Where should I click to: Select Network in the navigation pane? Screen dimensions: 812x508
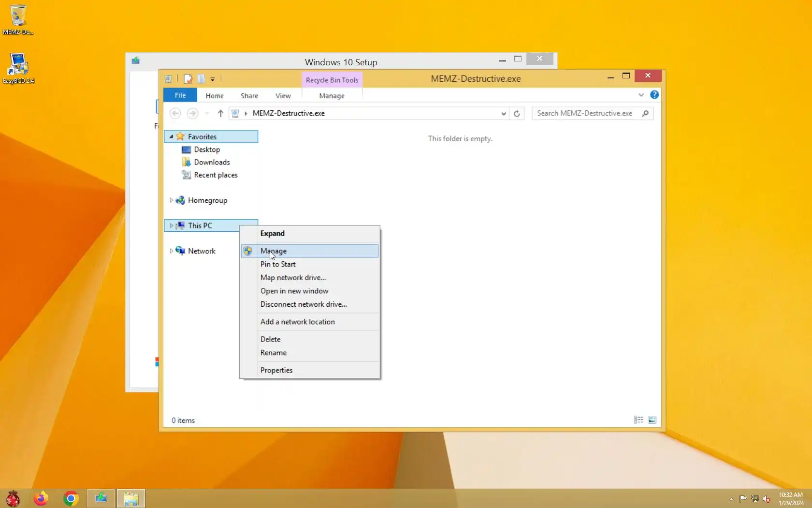202,251
